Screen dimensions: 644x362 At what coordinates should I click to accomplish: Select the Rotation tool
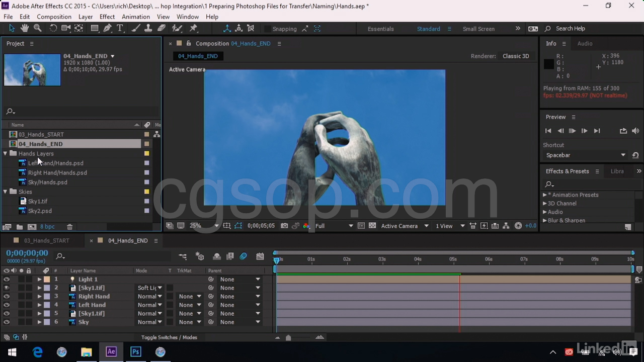pos(53,29)
